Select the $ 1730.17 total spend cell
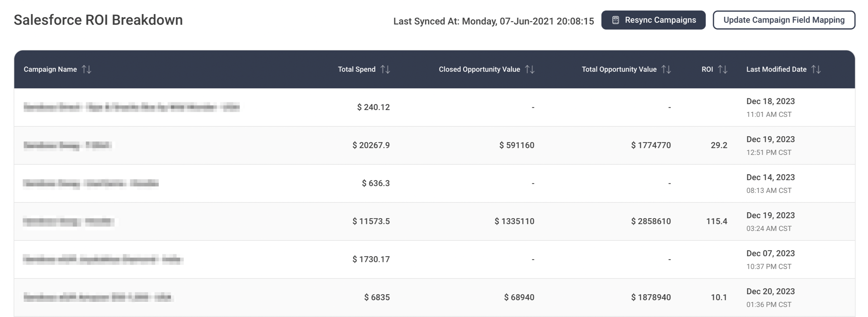The width and height of the screenshot is (868, 317). 371,259
